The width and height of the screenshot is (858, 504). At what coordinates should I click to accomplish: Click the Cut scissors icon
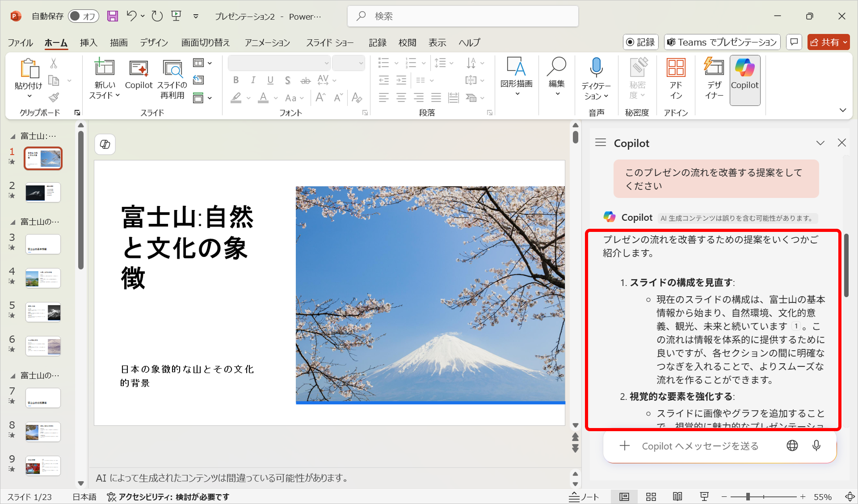[54, 63]
